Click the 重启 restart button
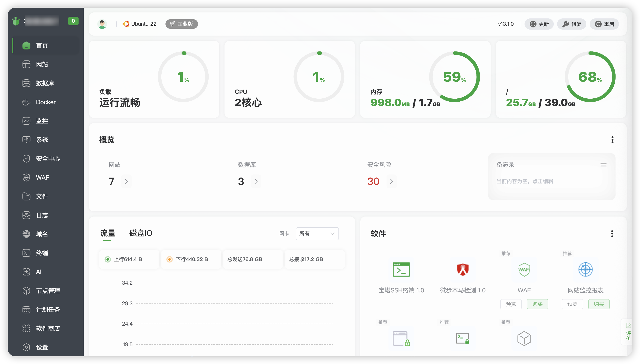 click(604, 24)
